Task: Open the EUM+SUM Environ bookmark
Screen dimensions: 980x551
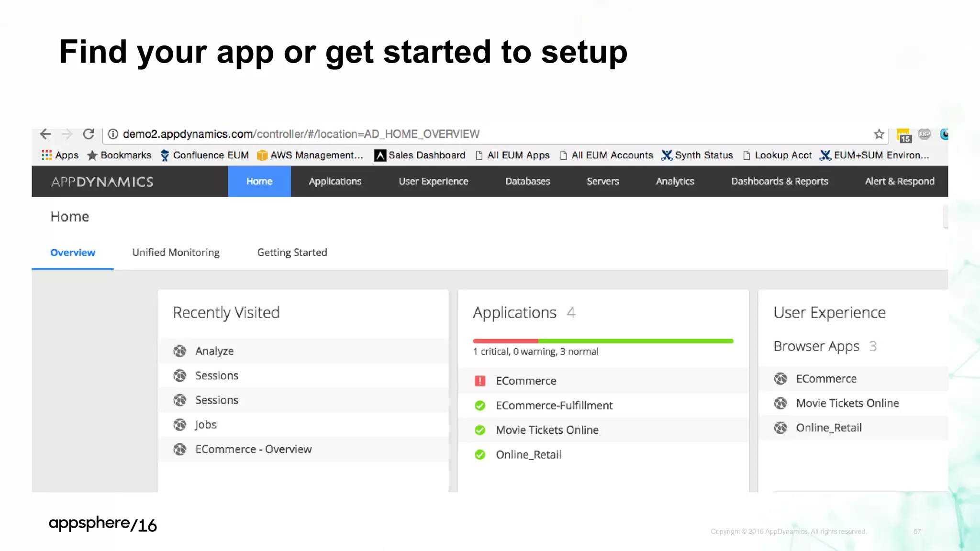Action: (875, 155)
